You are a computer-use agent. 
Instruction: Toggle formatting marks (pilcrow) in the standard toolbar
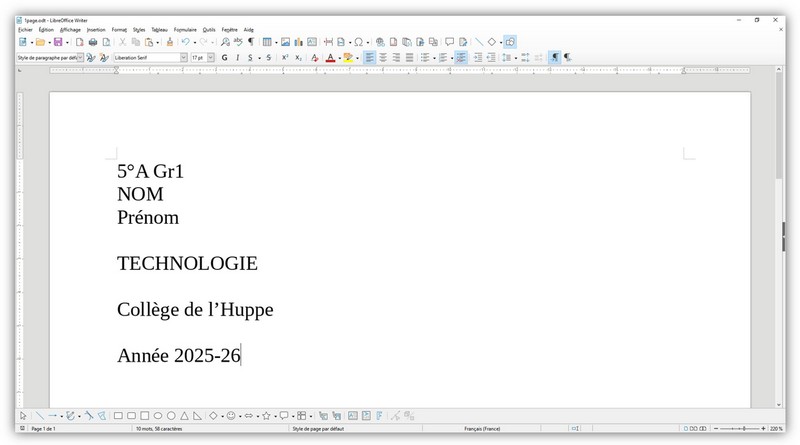[x=250, y=42]
